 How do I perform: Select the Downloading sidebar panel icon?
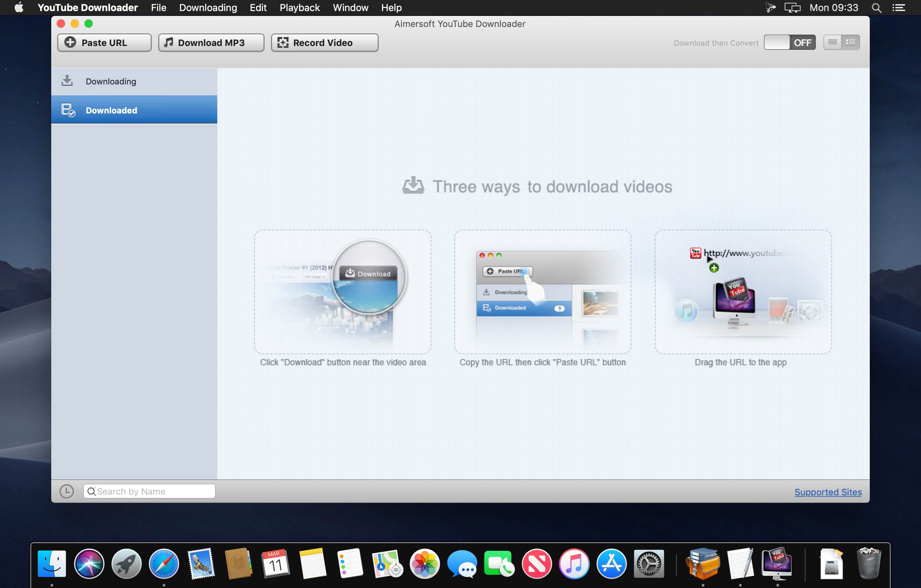(67, 81)
